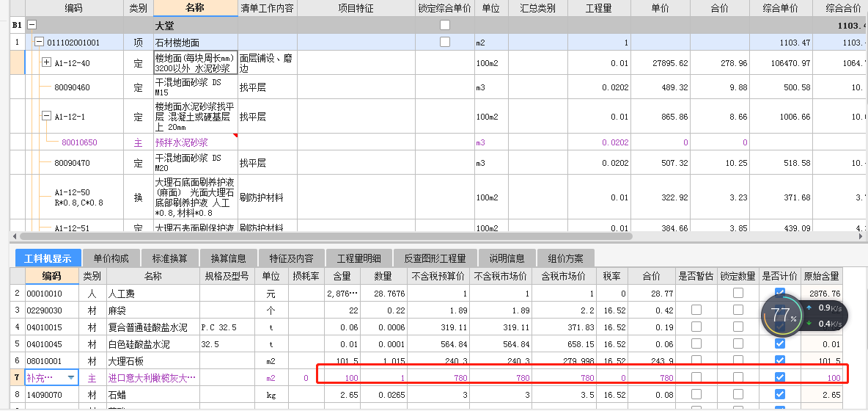Select the 复合普通硅酸盐水泥 name cell
The height and width of the screenshot is (411, 868).
(153, 327)
